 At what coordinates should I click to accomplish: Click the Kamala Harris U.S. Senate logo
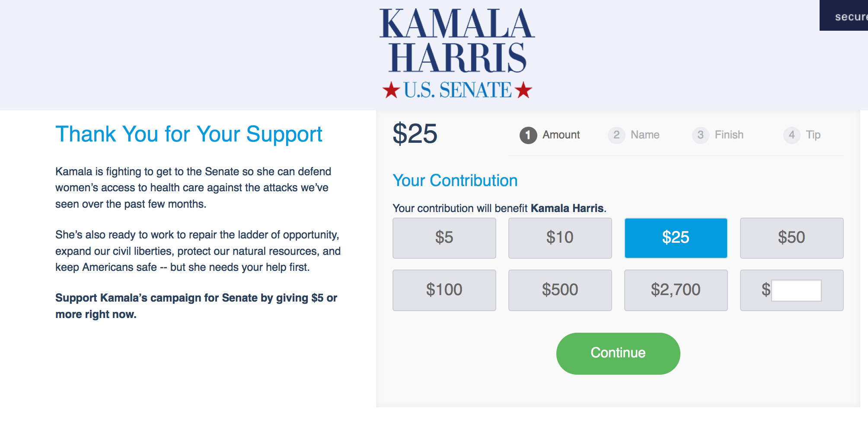pyautogui.click(x=457, y=54)
